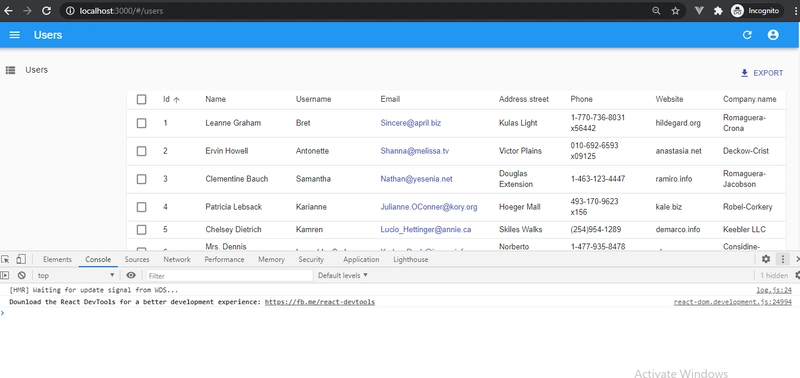The image size is (800, 378).
Task: Switch to the Performance tab
Action: 224,259
